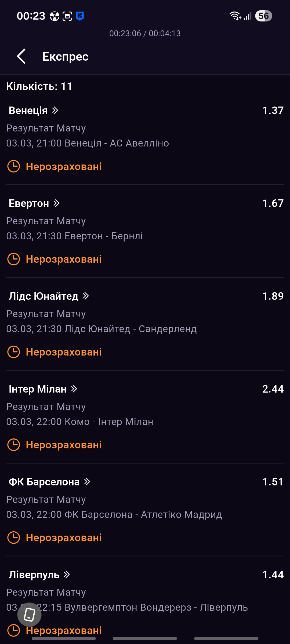The image size is (290, 644).
Task: Expand the Евертон selection chevron
Action: pyautogui.click(x=56, y=203)
